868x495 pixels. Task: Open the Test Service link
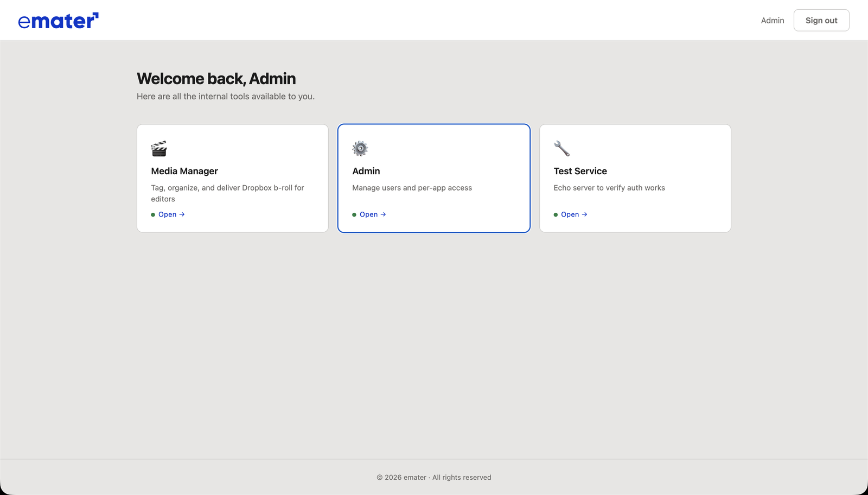point(574,214)
